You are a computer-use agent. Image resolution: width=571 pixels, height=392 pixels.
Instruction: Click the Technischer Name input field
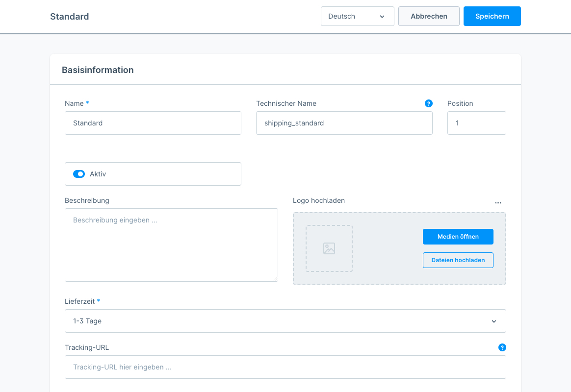click(x=344, y=123)
